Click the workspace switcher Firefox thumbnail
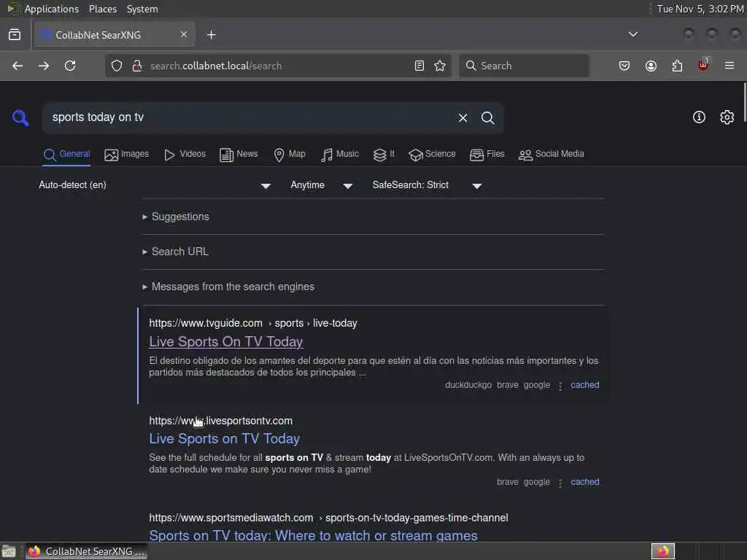Screen dimensions: 747x560 (662, 551)
